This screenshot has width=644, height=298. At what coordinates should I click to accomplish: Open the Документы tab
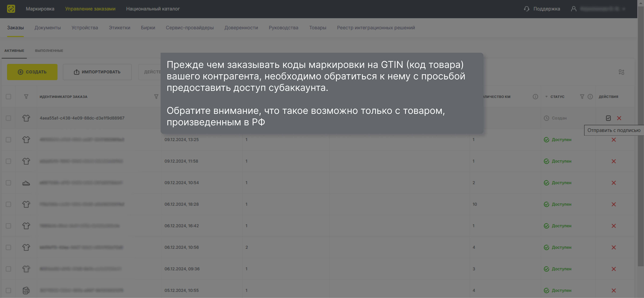tap(48, 28)
